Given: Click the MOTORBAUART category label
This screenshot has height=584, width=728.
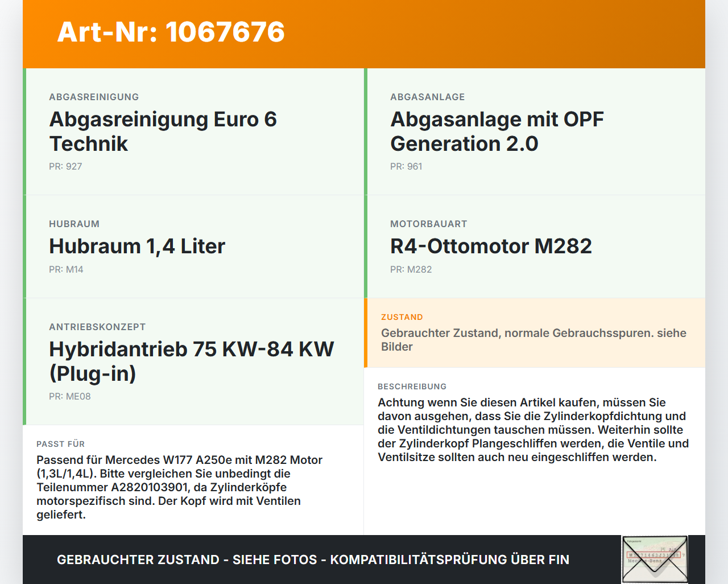Looking at the screenshot, I should (x=429, y=224).
